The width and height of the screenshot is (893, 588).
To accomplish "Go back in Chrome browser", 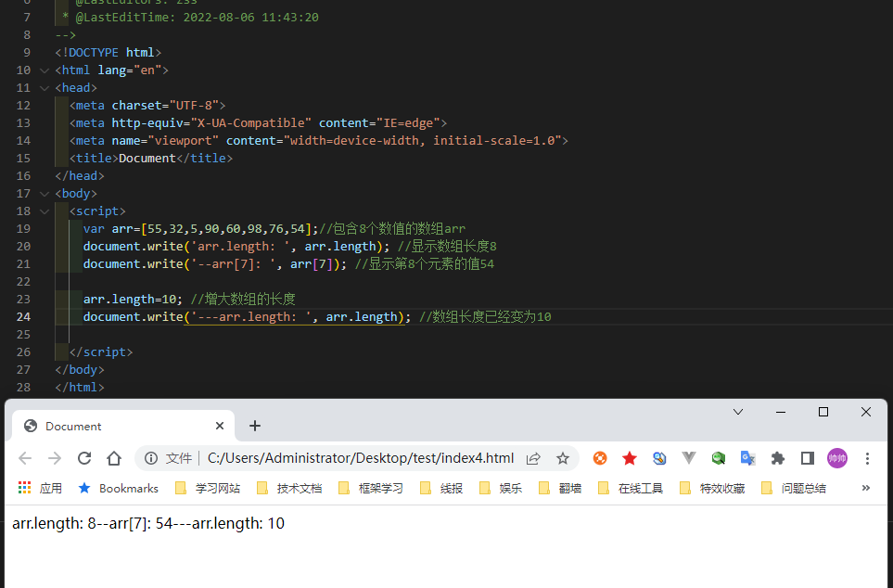I will coord(25,458).
